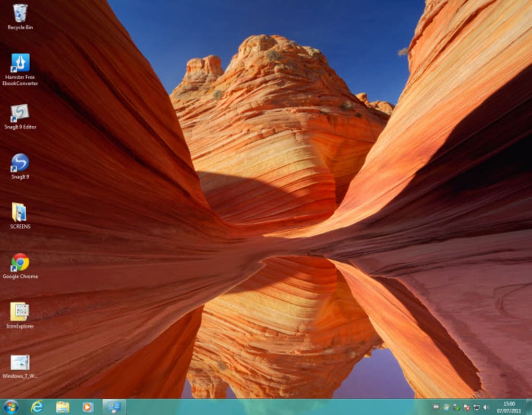532x415 pixels.
Task: Launch Internet Explorer from the taskbar
Action: 37,406
